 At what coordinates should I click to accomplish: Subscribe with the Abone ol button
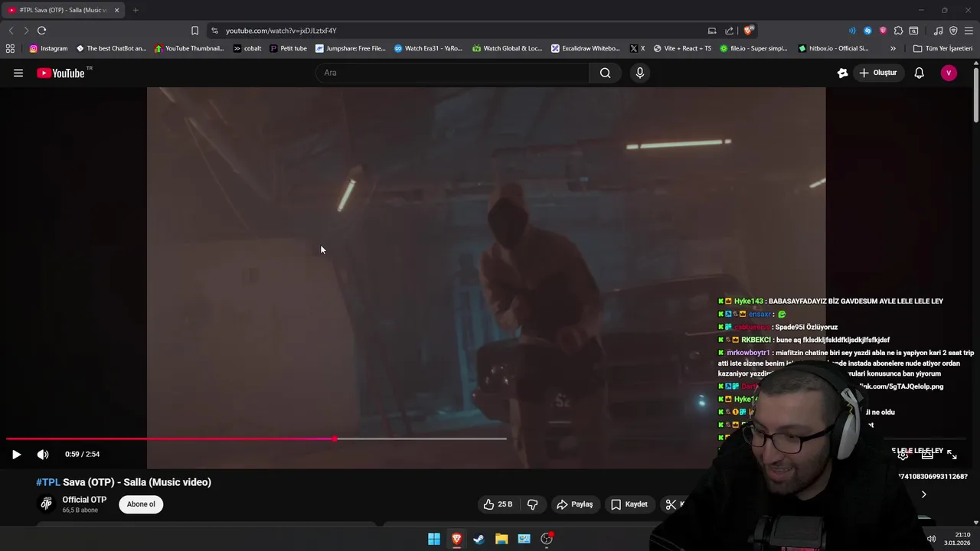click(141, 504)
